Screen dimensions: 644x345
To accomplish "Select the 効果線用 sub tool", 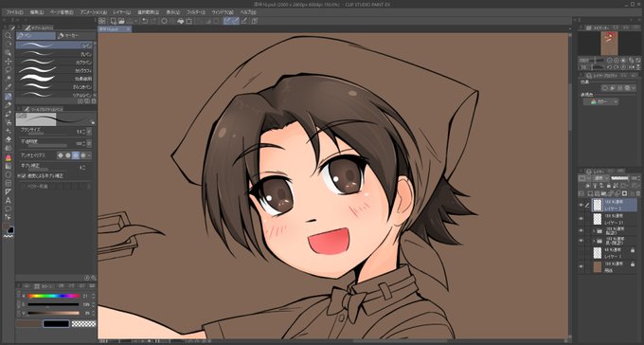I will [54, 79].
